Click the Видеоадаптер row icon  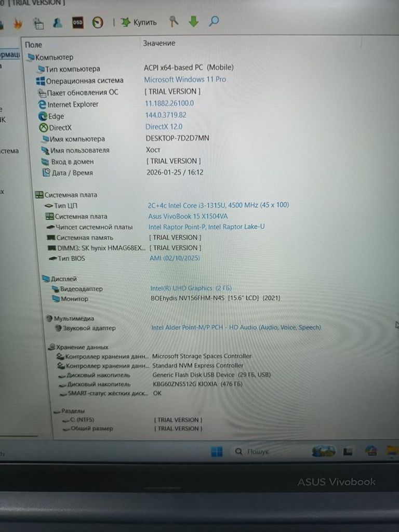pyautogui.click(x=55, y=289)
